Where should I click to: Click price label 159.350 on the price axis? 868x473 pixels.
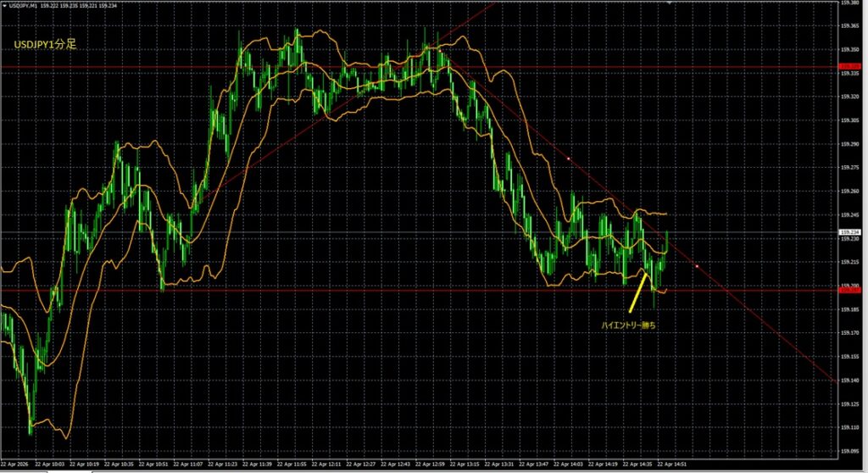point(849,50)
